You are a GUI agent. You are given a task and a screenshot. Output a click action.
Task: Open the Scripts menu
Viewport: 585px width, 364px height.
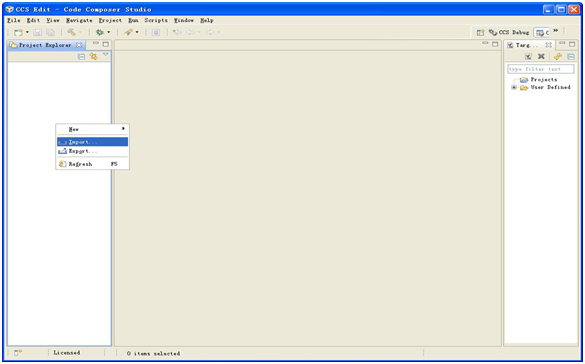(156, 20)
